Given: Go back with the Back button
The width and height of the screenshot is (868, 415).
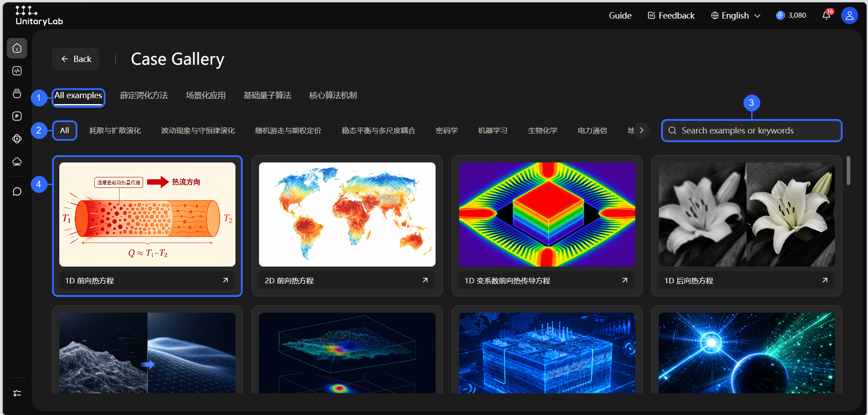Looking at the screenshot, I should (76, 59).
